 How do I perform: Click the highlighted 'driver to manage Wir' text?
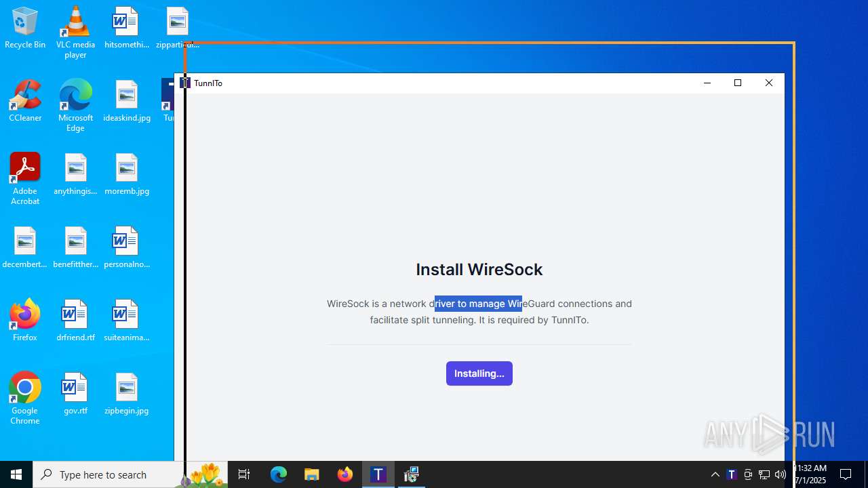(x=478, y=304)
